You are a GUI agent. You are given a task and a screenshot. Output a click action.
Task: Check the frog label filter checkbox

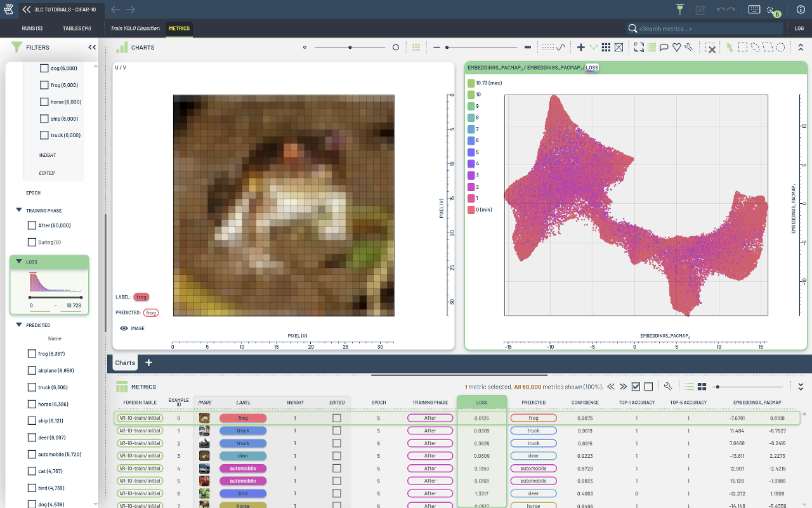(x=44, y=85)
